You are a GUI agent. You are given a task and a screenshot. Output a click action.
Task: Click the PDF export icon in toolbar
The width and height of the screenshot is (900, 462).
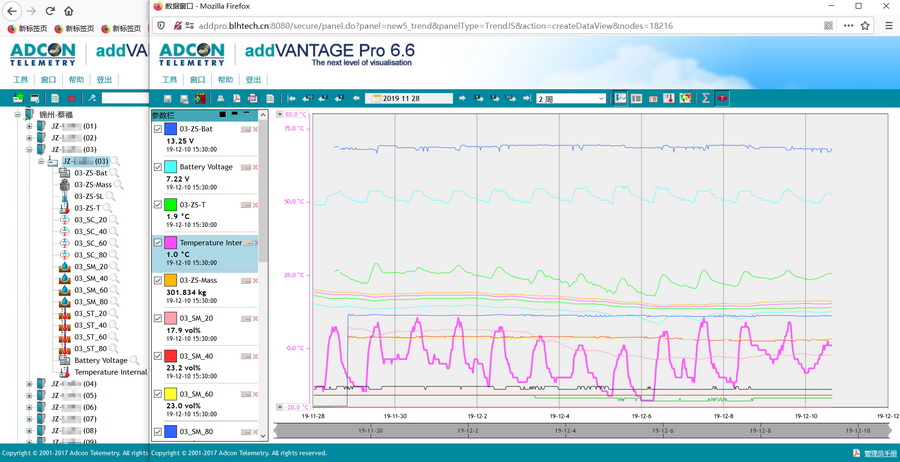click(237, 99)
